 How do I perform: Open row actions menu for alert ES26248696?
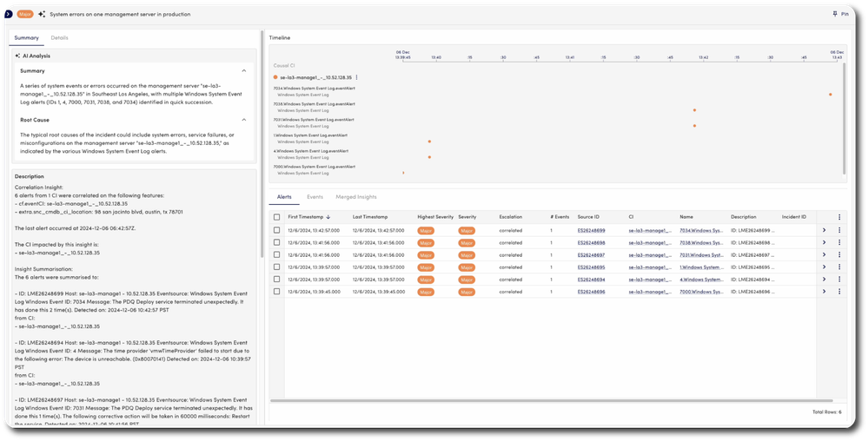[x=839, y=292]
